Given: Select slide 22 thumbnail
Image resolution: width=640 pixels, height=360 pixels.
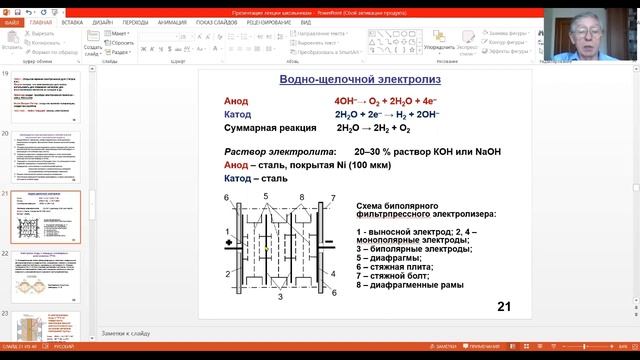Looking at the screenshot, I should 46,277.
